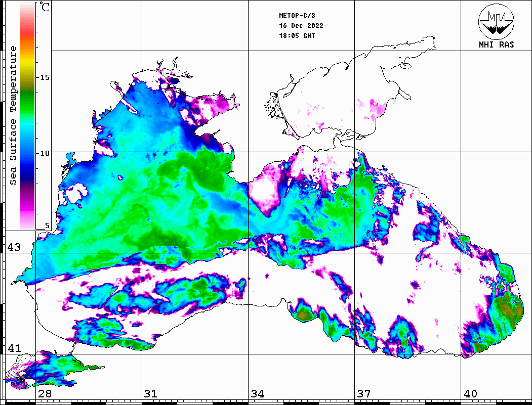Viewport: 532px width, 405px height.
Task: Click the '16 Dec 2022' date text
Action: pos(301,26)
